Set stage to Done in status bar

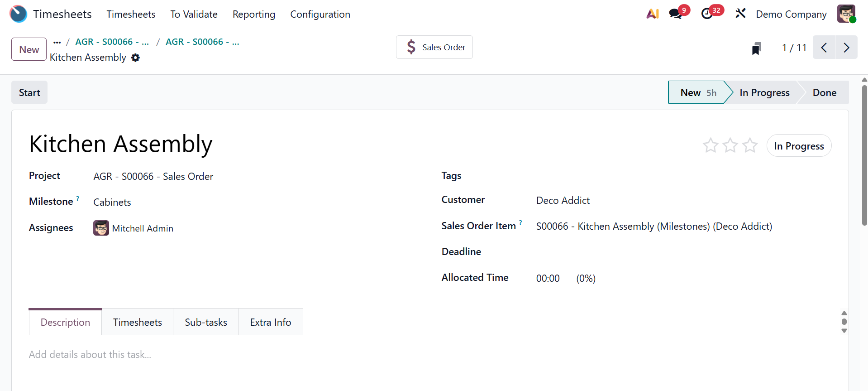click(824, 93)
